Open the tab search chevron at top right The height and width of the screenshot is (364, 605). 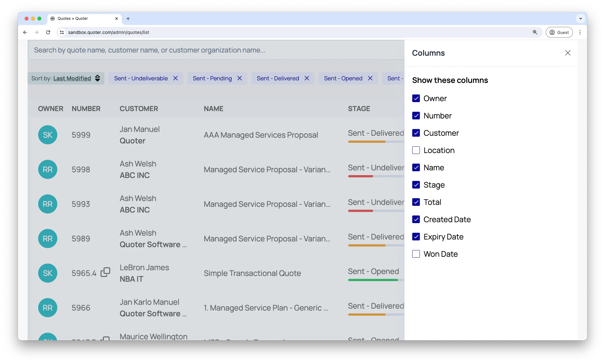580,18
